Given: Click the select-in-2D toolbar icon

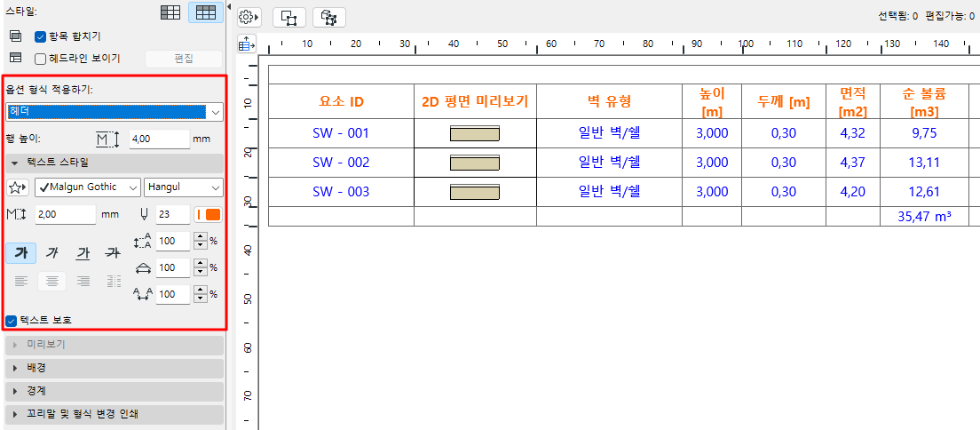Looking at the screenshot, I should point(289,18).
